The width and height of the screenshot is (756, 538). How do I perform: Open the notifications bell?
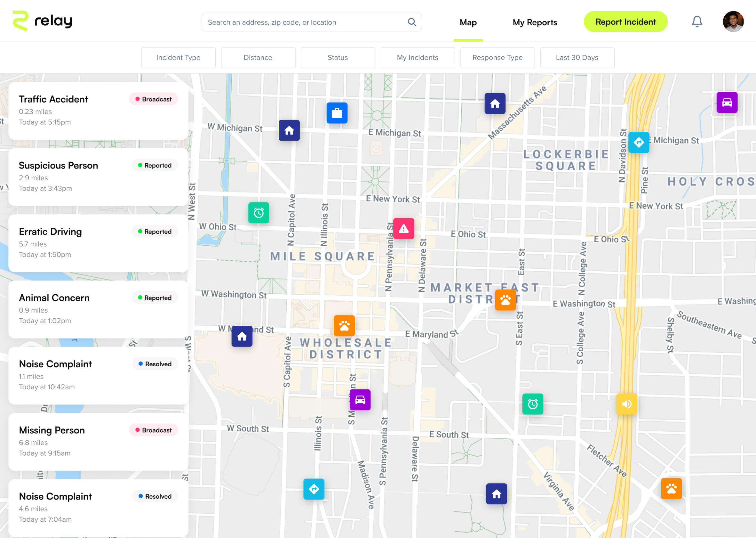pos(697,22)
